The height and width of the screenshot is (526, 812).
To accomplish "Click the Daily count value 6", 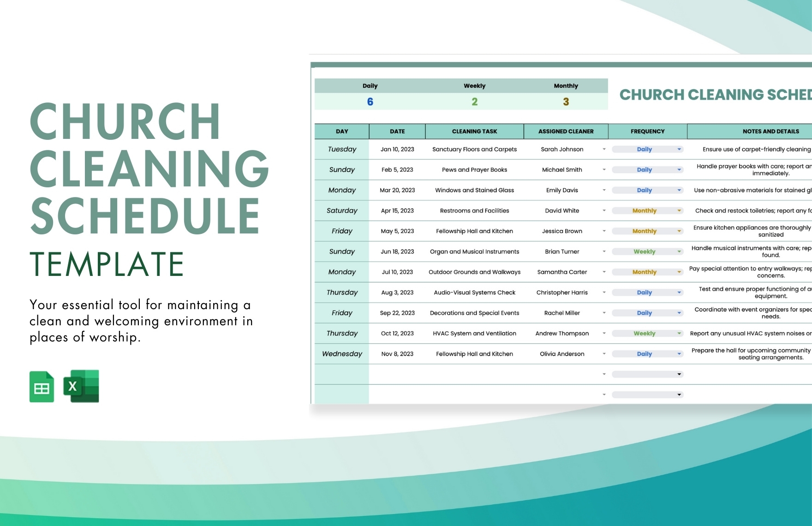I will coord(370,102).
